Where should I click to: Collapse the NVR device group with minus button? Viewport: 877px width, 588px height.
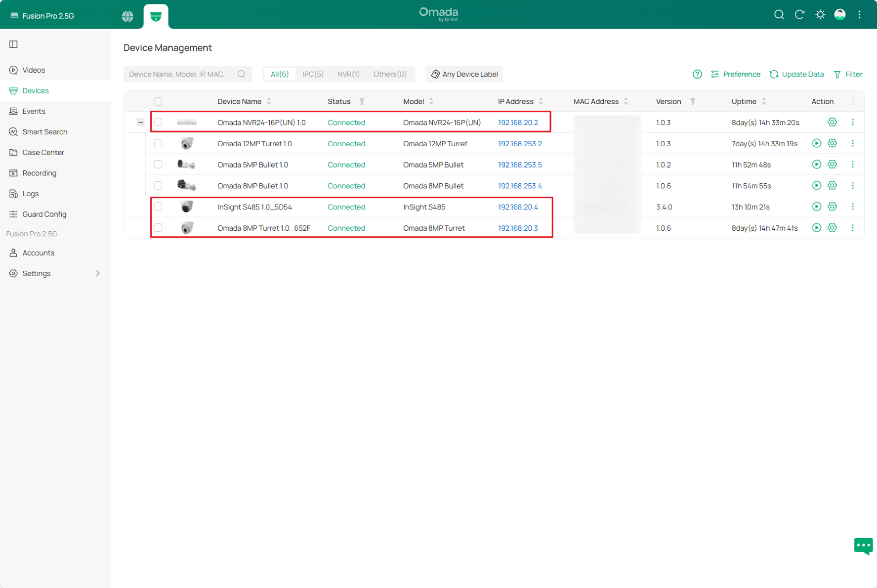click(x=141, y=122)
